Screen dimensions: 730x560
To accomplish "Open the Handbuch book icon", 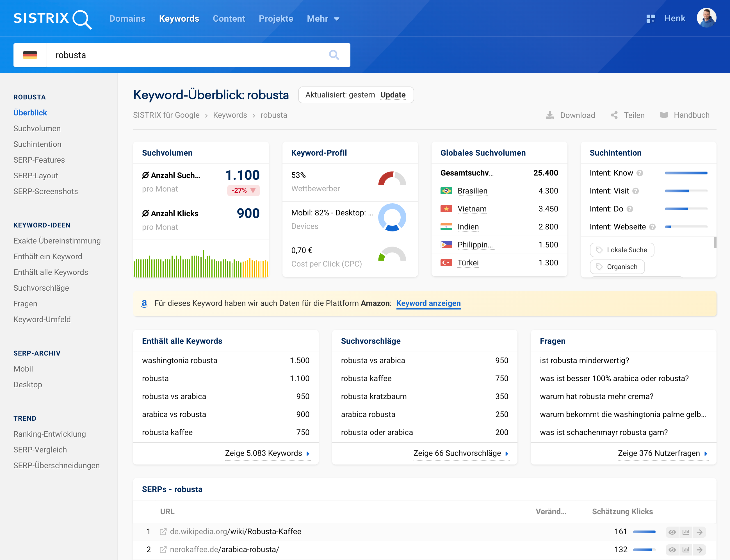I will pyautogui.click(x=664, y=115).
